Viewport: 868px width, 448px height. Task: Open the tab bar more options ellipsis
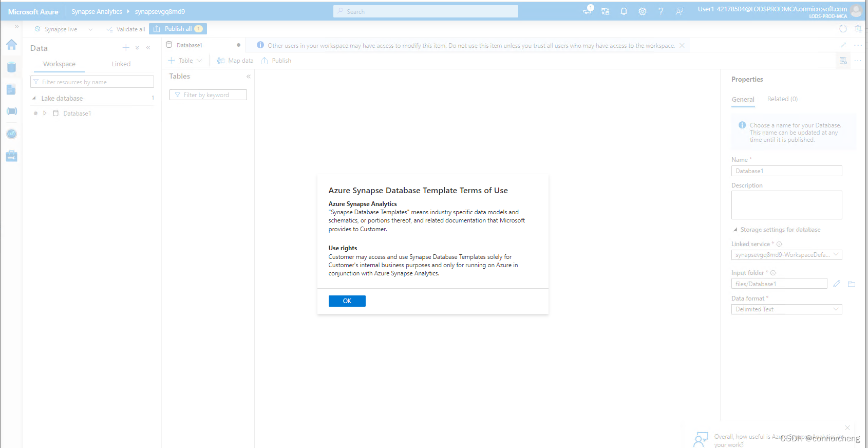coord(858,45)
